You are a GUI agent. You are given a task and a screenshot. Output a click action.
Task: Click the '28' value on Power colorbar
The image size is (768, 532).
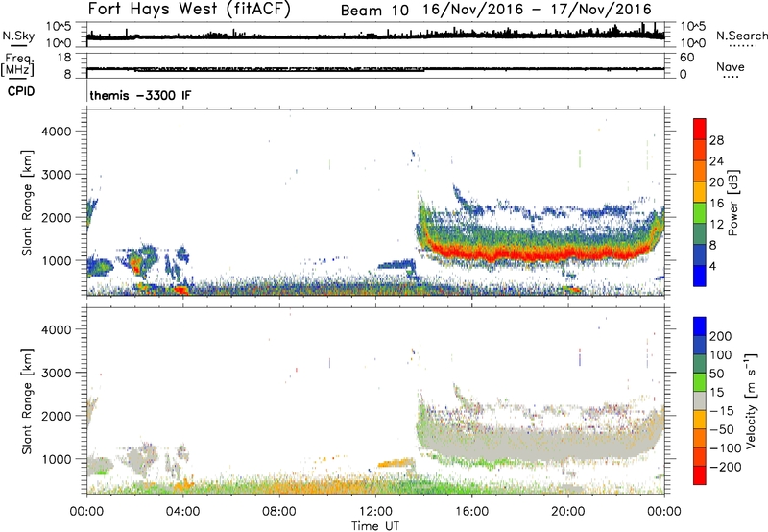716,140
